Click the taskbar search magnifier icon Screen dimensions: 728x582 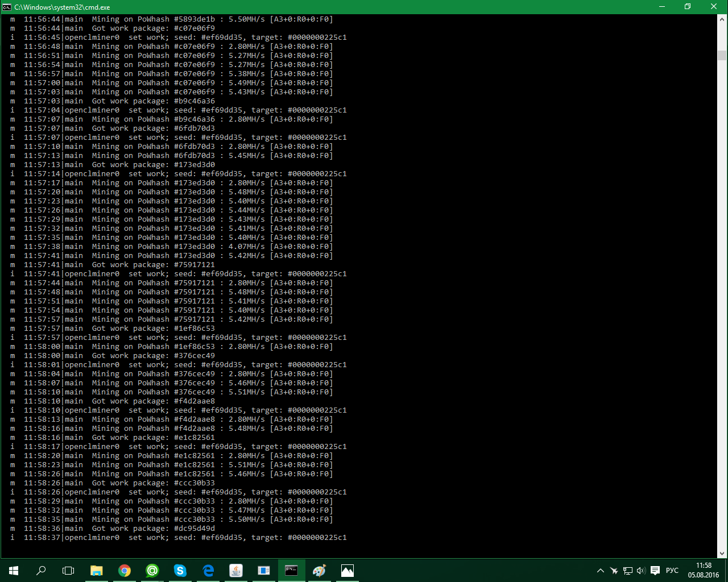[41, 571]
